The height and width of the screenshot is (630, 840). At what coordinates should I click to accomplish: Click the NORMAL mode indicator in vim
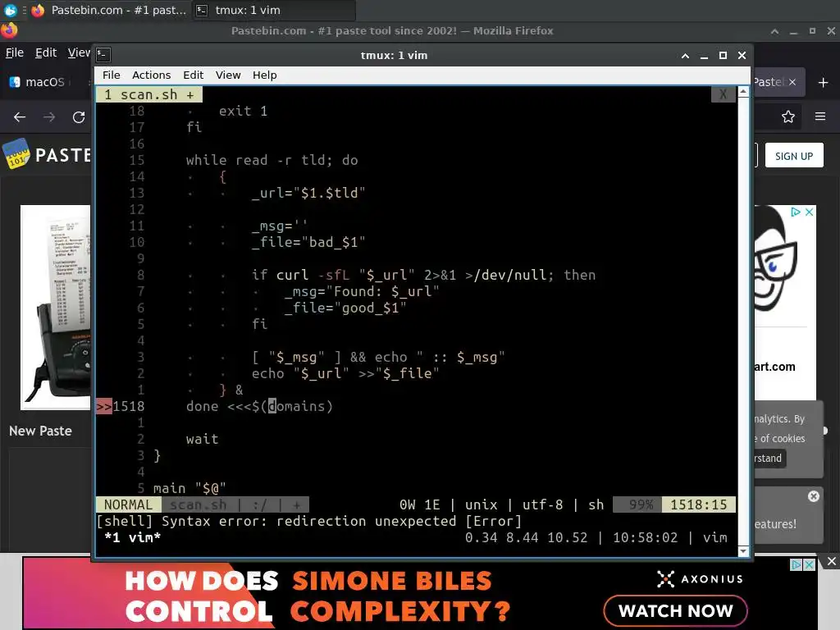coord(128,504)
